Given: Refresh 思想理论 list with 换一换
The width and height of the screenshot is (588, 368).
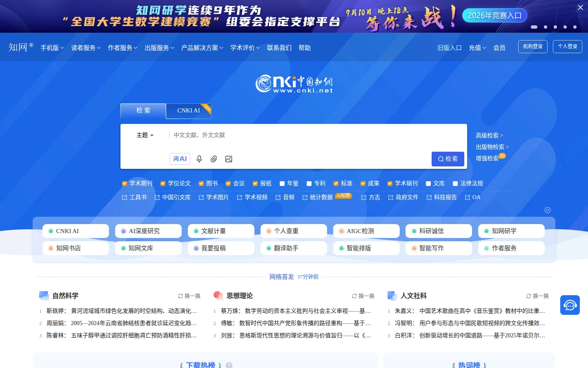Looking at the screenshot, I should pyautogui.click(x=363, y=296).
